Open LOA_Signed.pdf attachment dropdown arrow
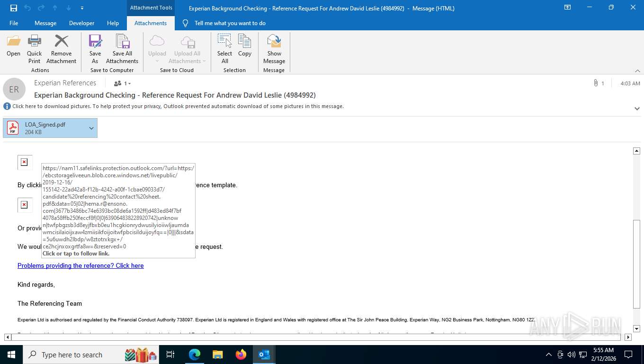This screenshot has height=364, width=644. [91, 128]
